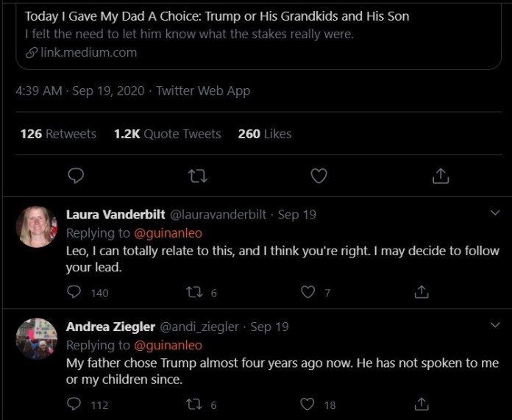
Task: Open Andrea Ziegler's profile picture
Action: tap(37, 339)
